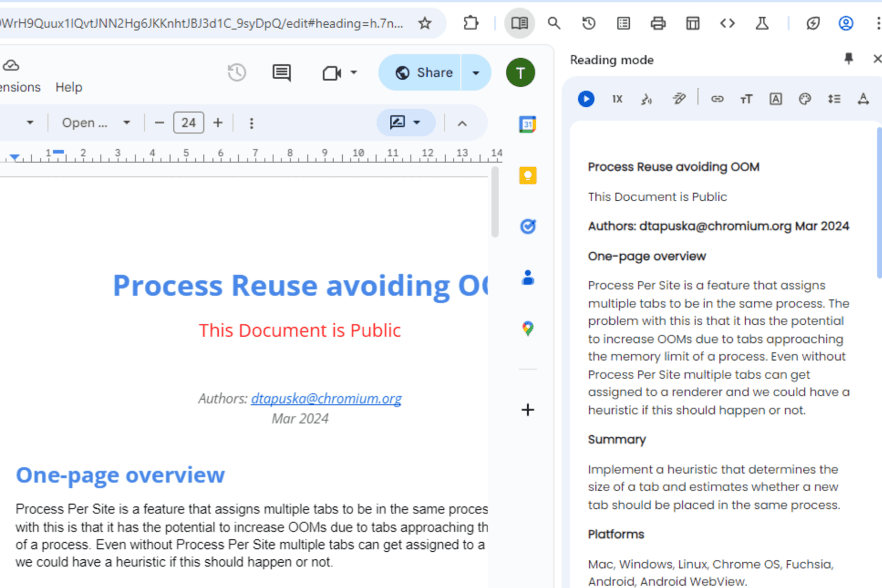Click the font size field showing 24
The height and width of the screenshot is (588, 882).
(x=189, y=123)
